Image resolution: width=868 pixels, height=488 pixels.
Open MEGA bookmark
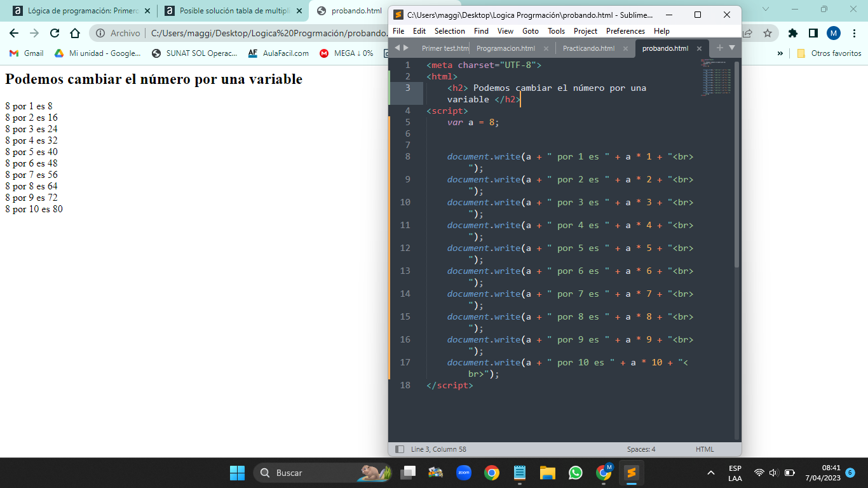(346, 53)
